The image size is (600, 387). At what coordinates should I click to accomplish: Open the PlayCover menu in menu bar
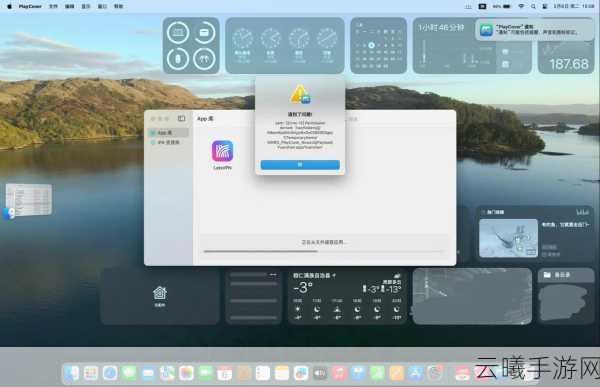click(x=30, y=6)
